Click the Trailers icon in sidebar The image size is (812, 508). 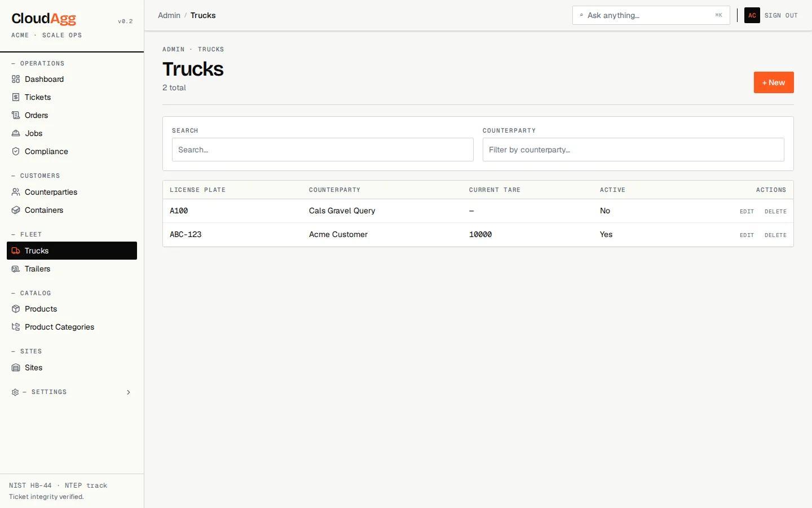(16, 269)
